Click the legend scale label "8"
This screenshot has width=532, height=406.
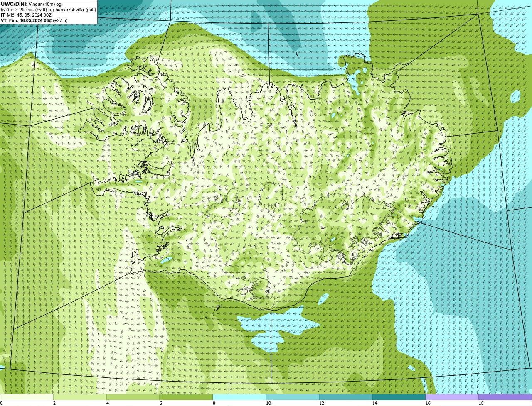coord(214,403)
